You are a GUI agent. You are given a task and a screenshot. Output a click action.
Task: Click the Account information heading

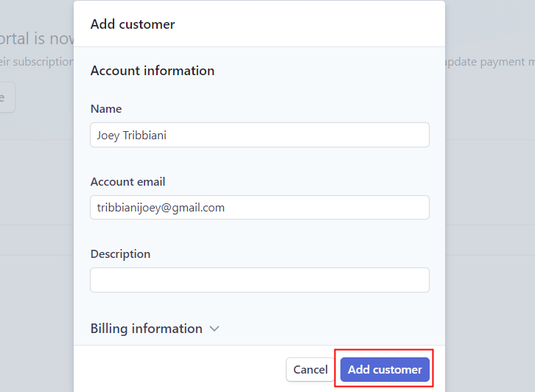153,71
